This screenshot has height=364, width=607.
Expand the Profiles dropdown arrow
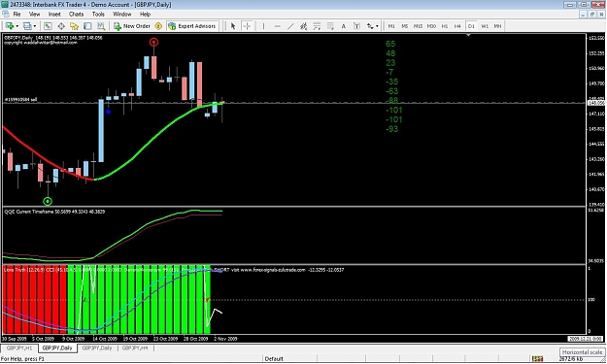(35, 26)
